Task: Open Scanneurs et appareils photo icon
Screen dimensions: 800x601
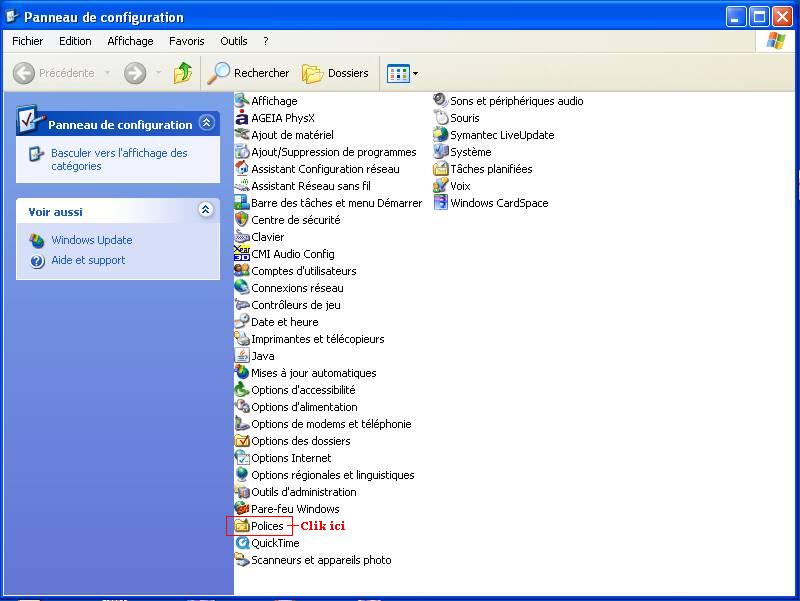Action: point(242,560)
